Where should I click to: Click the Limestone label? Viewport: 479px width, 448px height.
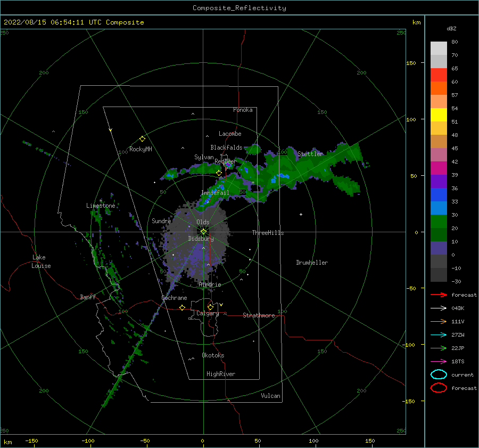pyautogui.click(x=101, y=206)
